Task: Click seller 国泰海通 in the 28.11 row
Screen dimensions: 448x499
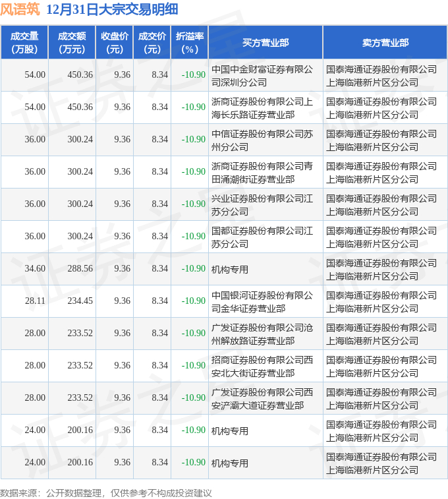Action: click(381, 302)
